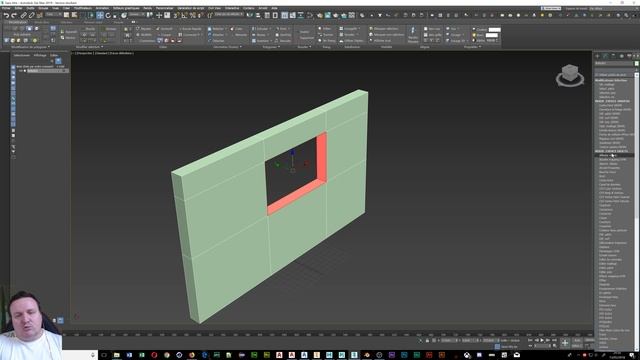Activate the Select and Move tool
The image size is (640, 360).
click(100, 15)
